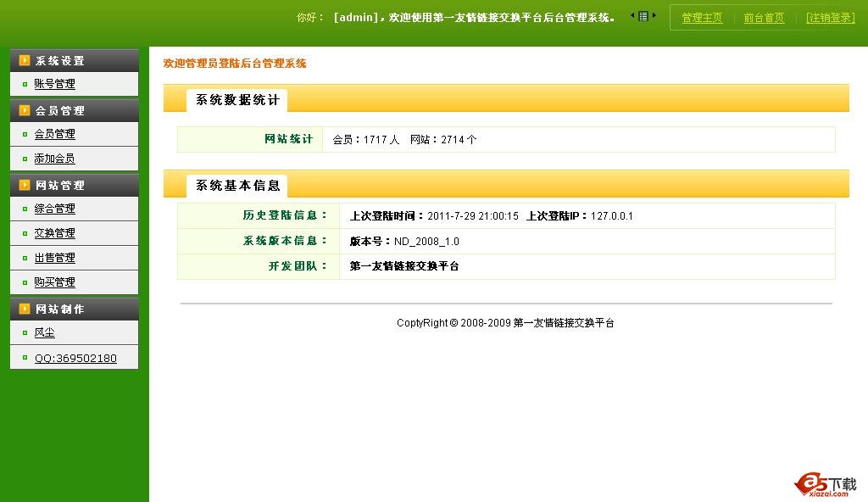Viewport: 868px width, 502px height.
Task: Collapse the 系统设置 sidebar section
Action: tap(75, 60)
